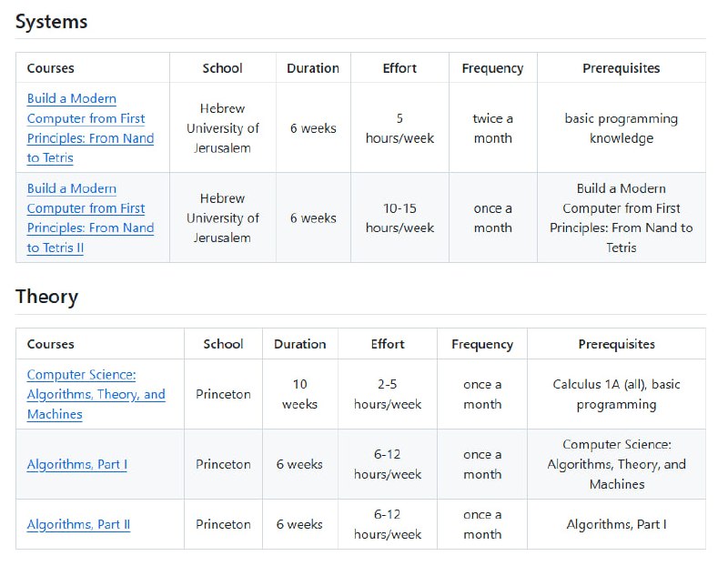Click the Prerequisites header in the Systems table
Screen dimensions: 728x566
pos(621,68)
